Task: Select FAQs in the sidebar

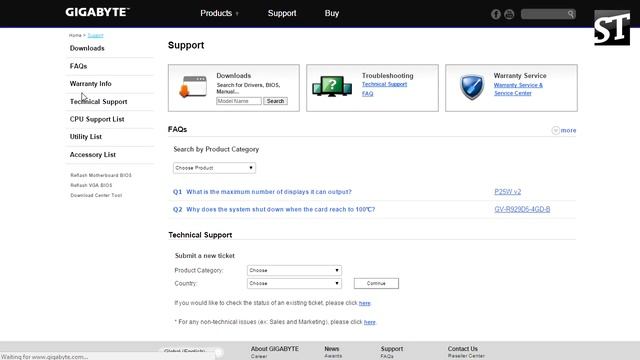Action: [78, 66]
